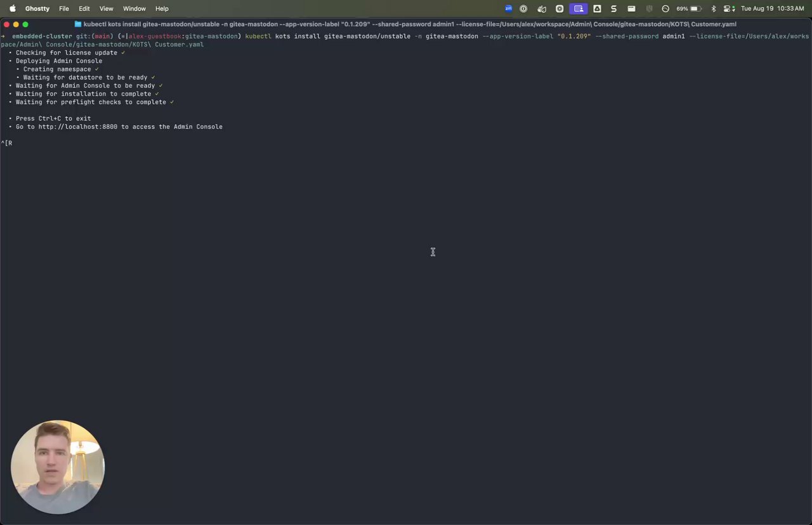Screen dimensions: 812x525
Task: Minimize the Ghostty terminal window
Action: coord(16,24)
